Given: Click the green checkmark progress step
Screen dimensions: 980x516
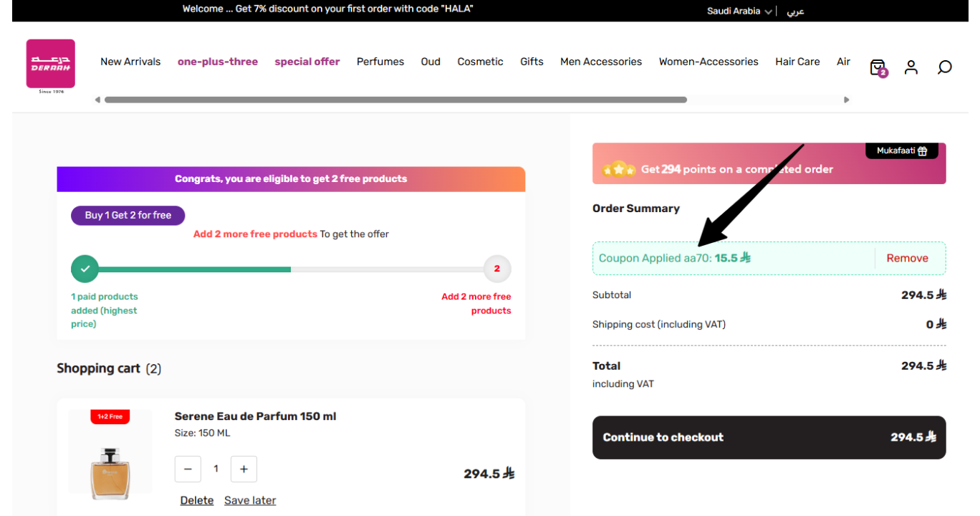Looking at the screenshot, I should pyautogui.click(x=85, y=269).
